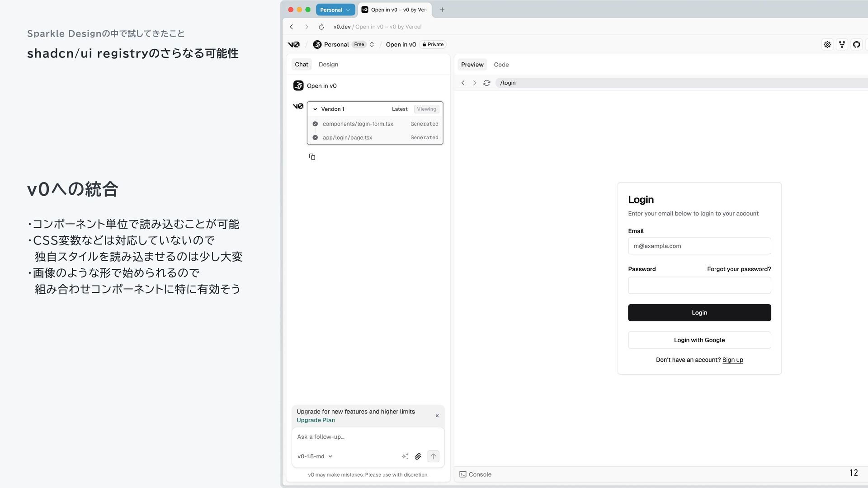
Task: Click the fork icon in header
Action: 842,44
